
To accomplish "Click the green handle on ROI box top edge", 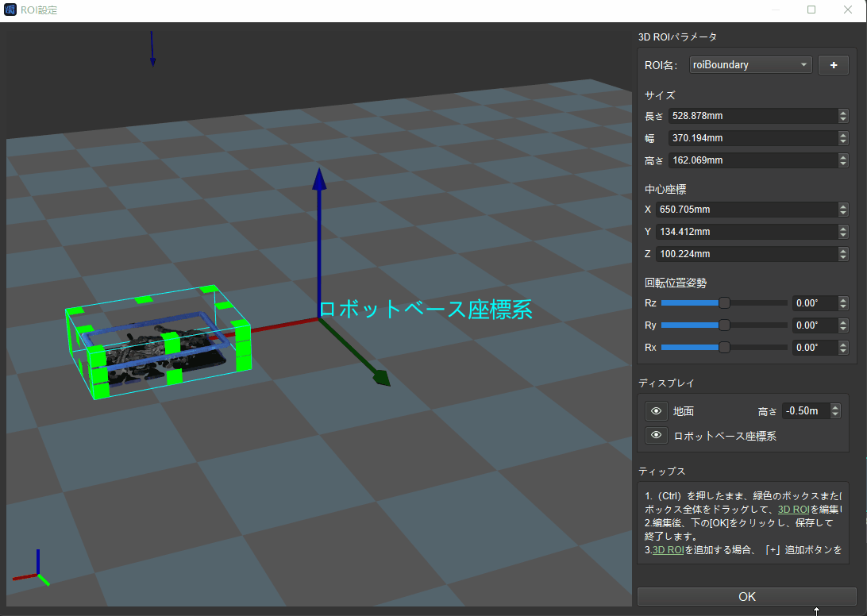I will click(144, 300).
